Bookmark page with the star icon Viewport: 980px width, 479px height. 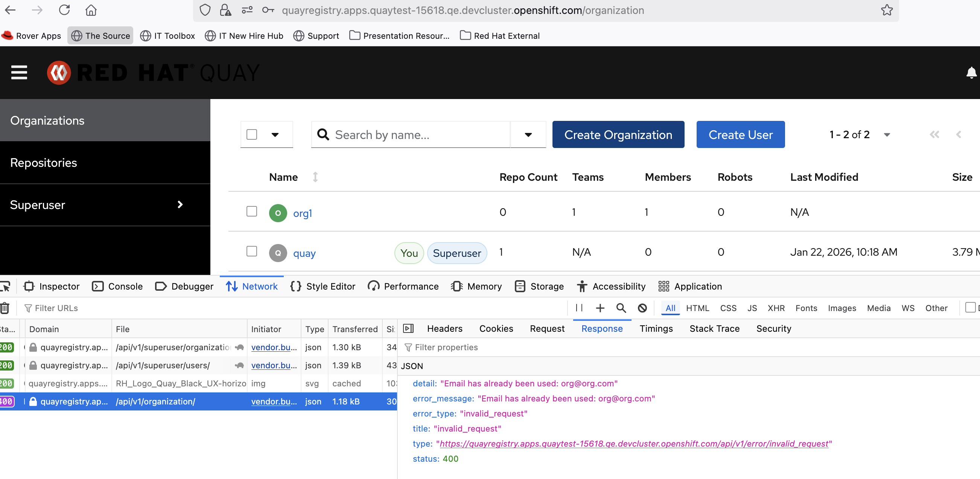886,10
